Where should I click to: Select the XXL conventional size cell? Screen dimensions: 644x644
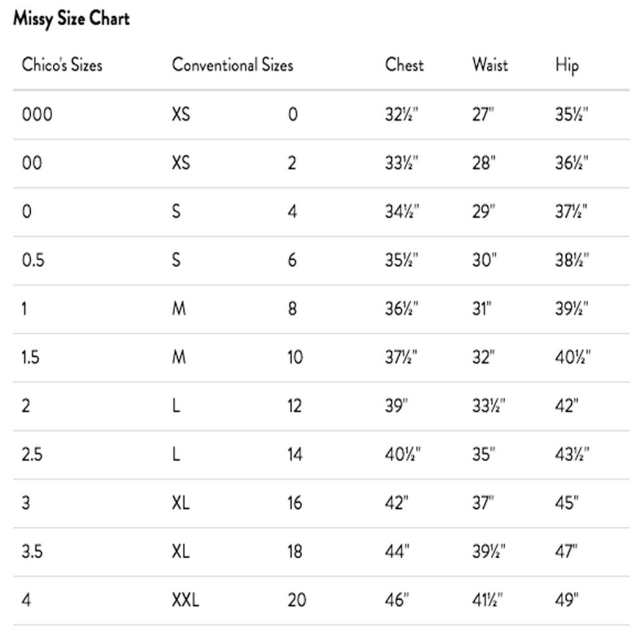tap(185, 601)
